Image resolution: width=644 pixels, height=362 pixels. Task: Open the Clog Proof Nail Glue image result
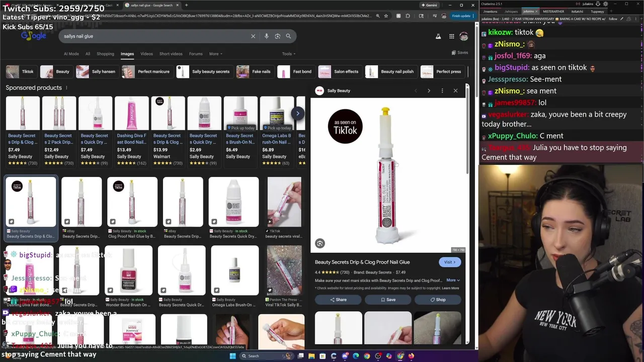pos(132,208)
